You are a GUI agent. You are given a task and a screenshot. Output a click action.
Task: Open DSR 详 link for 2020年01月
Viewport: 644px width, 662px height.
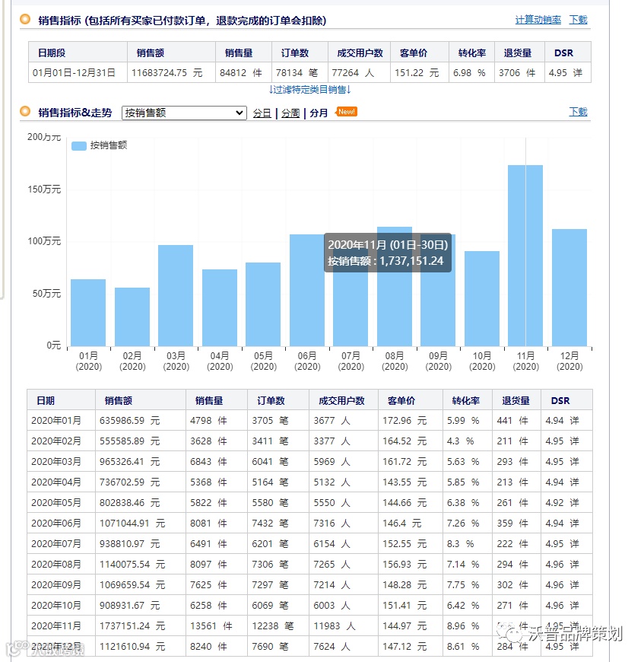(x=574, y=421)
